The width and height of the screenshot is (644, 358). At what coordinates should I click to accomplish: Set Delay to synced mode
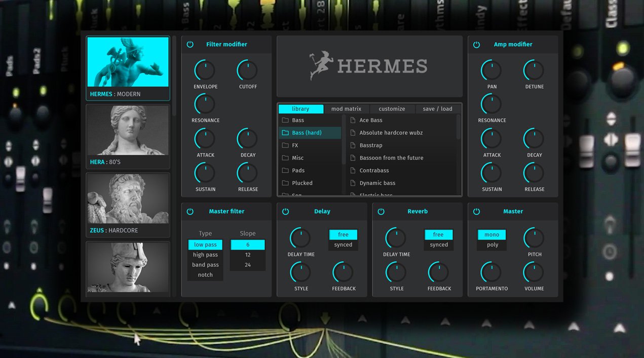click(343, 244)
